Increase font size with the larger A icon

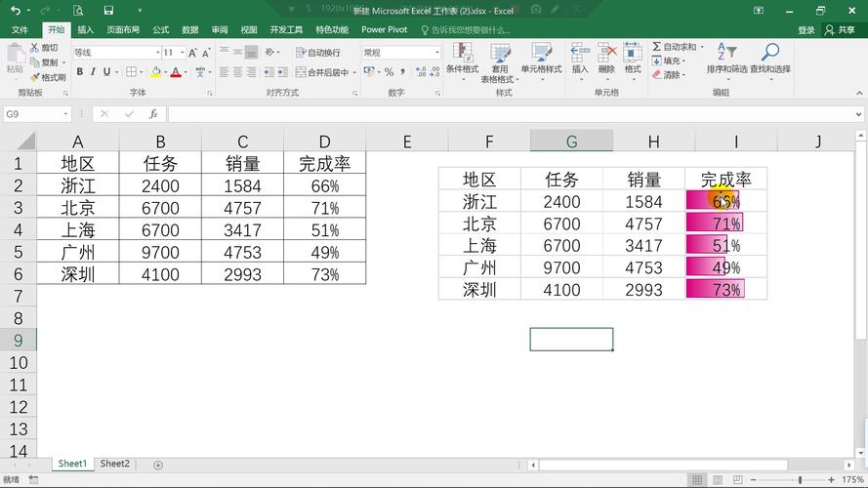(x=192, y=53)
